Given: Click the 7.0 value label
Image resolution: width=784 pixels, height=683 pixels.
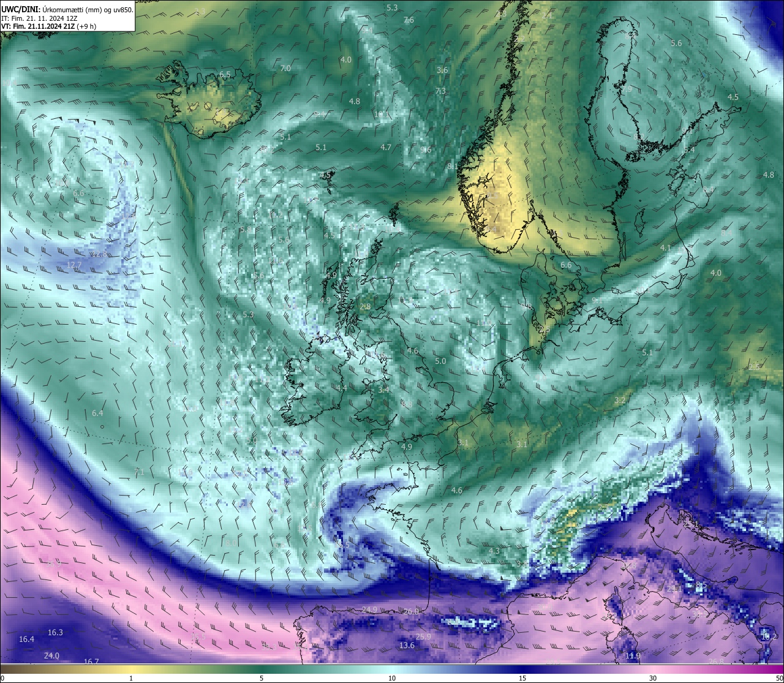Looking at the screenshot, I should pyautogui.click(x=285, y=68).
